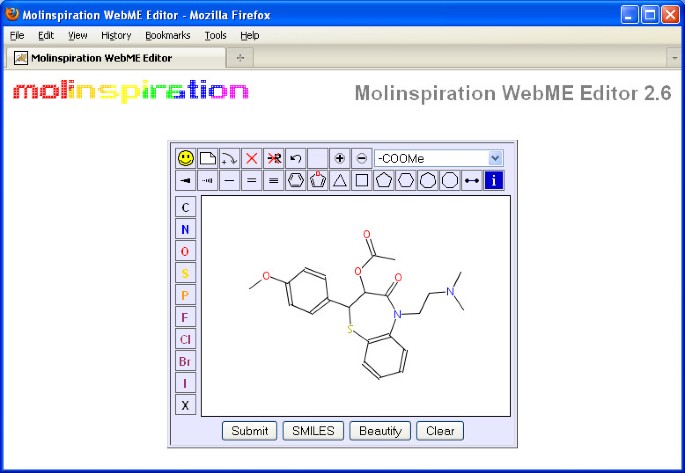
Task: Select the heptagon seven-membered ring tool
Action: [x=428, y=180]
